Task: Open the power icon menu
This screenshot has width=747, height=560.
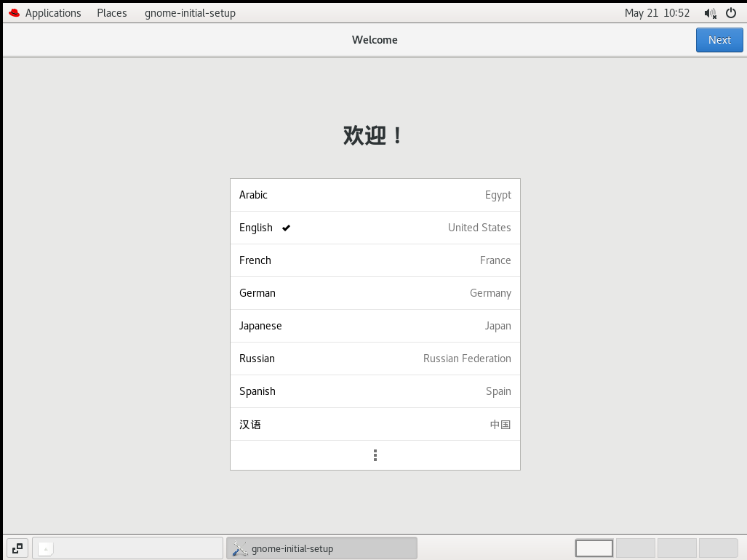Action: [731, 13]
